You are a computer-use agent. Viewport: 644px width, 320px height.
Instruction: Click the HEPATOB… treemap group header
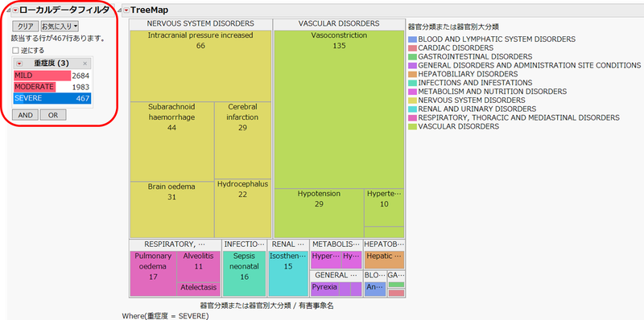[x=385, y=244]
